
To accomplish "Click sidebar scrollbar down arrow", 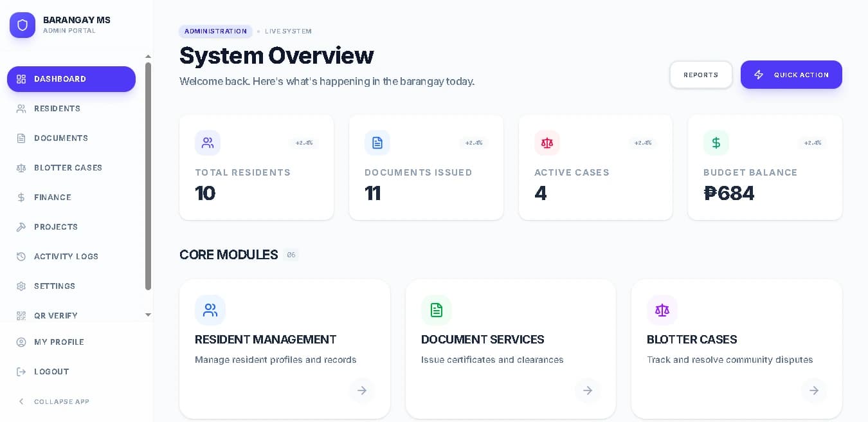I will point(149,315).
